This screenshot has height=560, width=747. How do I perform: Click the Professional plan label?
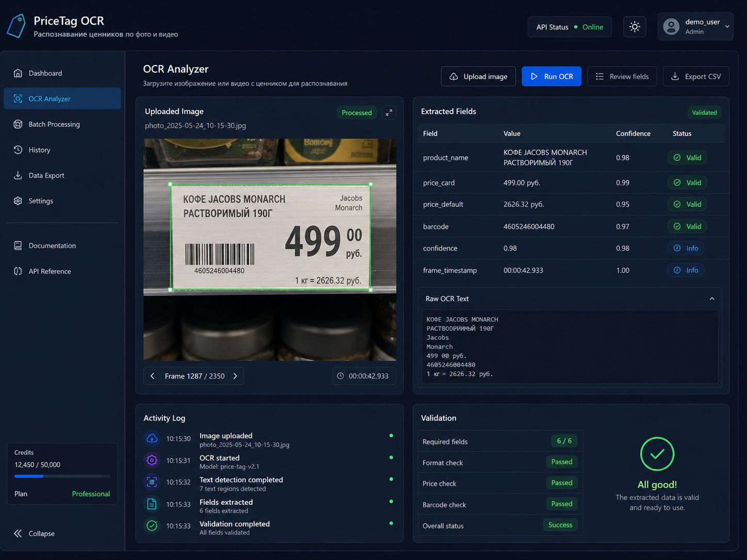point(91,493)
